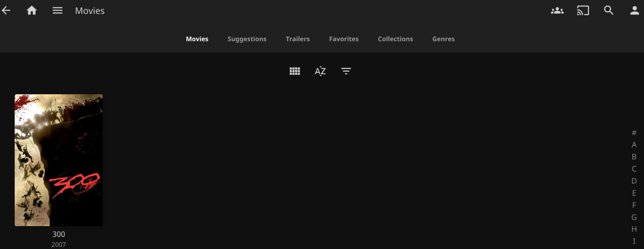Open the search icon
This screenshot has height=249, width=644.
point(609,10)
